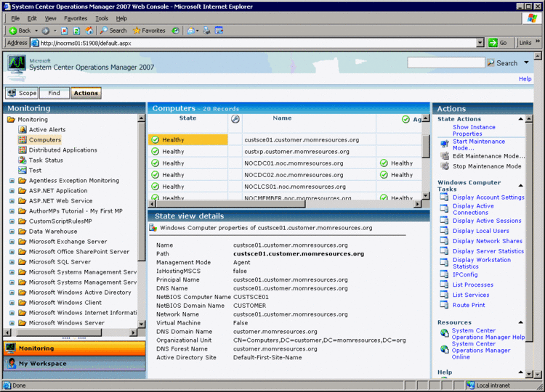Collapse the Resources section
Screen dimensions: 545x392
(521, 322)
